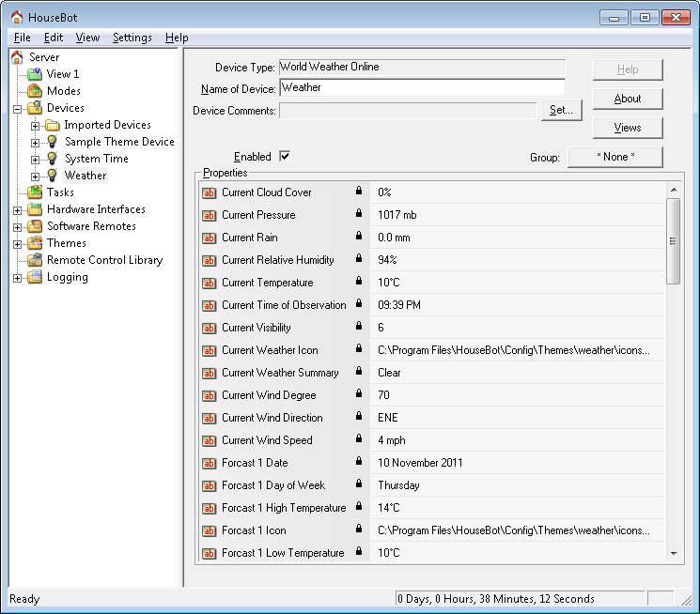Expand the Imported Devices node
This screenshot has width=700, height=614.
[36, 127]
